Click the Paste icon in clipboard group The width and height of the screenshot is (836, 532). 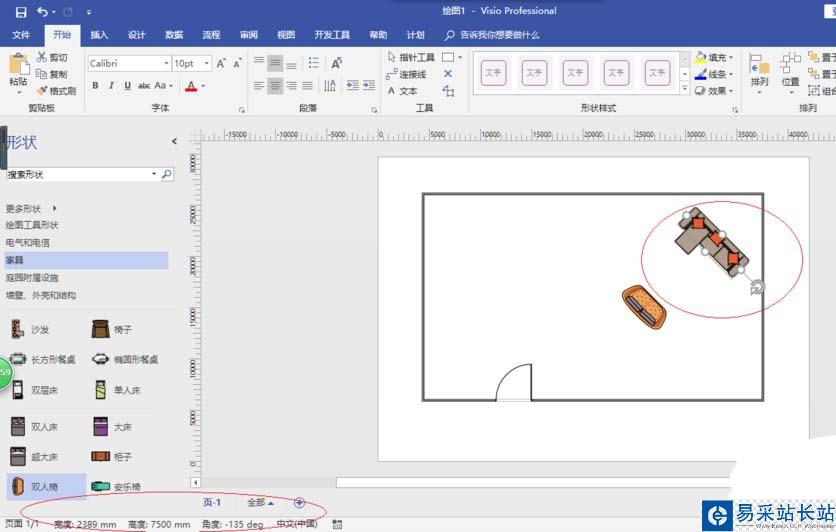[19, 66]
